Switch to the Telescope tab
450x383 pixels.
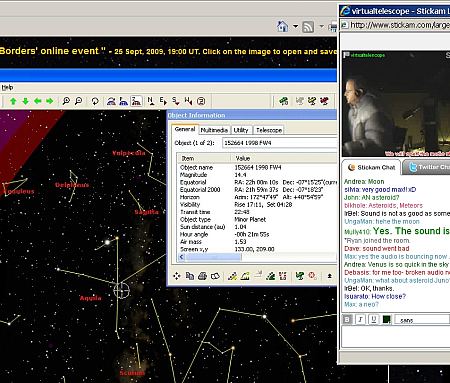pos(269,130)
